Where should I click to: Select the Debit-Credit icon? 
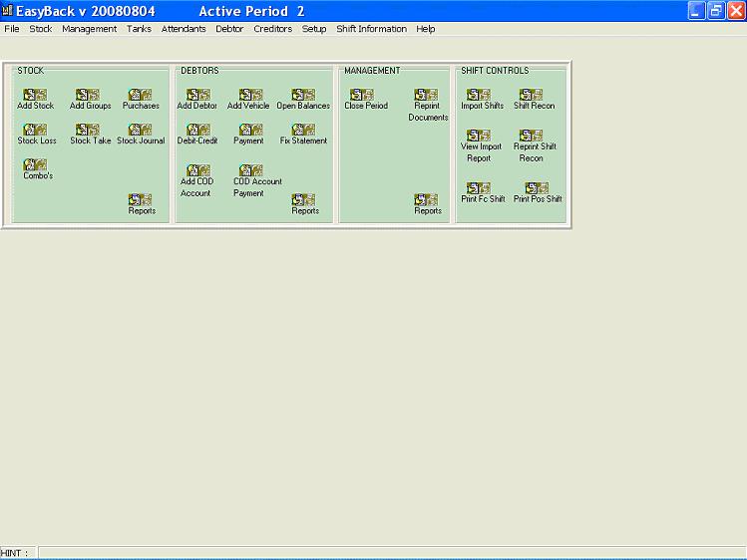pyautogui.click(x=198, y=130)
